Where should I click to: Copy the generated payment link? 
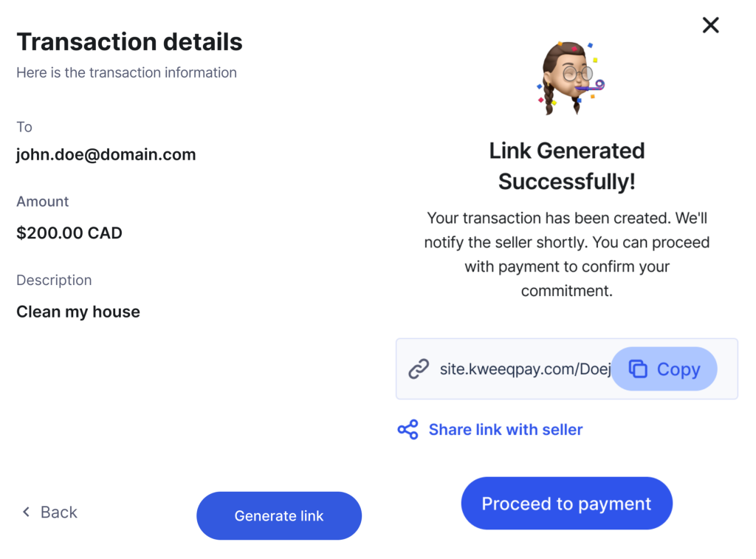click(x=664, y=369)
